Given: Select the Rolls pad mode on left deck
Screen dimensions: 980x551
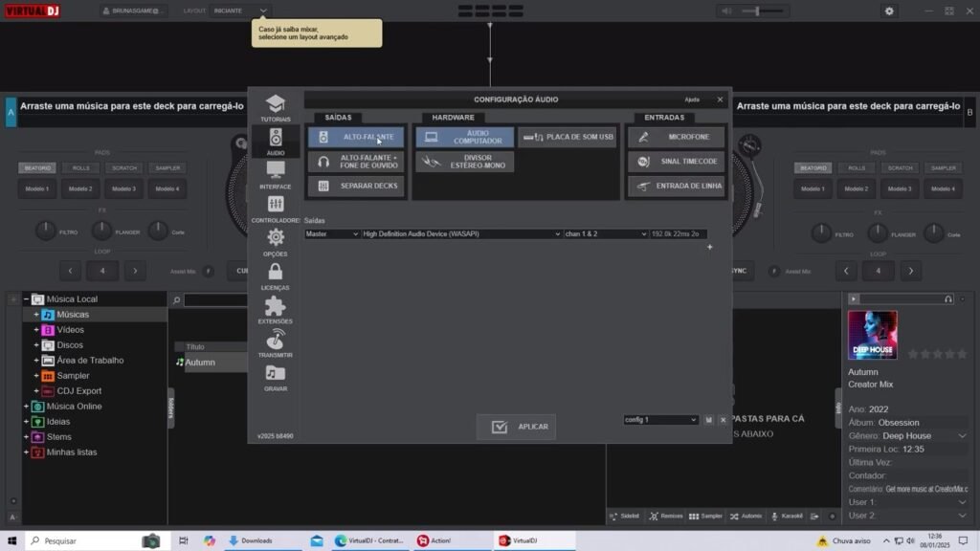Looking at the screenshot, I should 80,168.
